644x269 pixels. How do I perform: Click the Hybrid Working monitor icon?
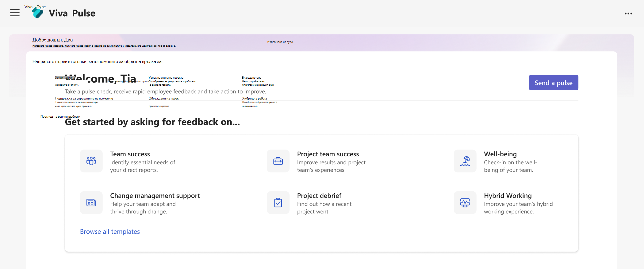pyautogui.click(x=465, y=203)
